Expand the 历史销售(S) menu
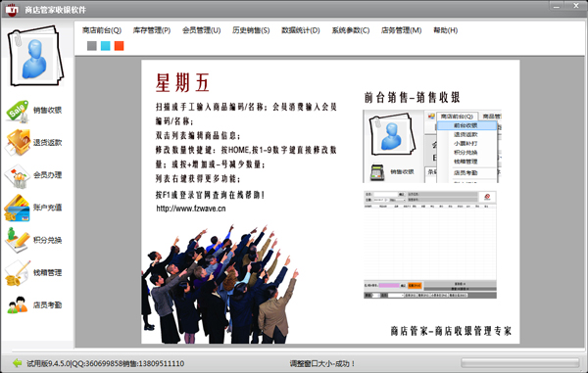 tap(251, 30)
